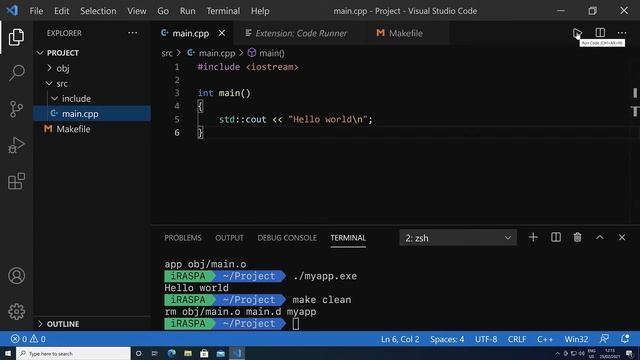The width and height of the screenshot is (640, 360).
Task: Open Mail app from taskbar
Action: [220, 353]
